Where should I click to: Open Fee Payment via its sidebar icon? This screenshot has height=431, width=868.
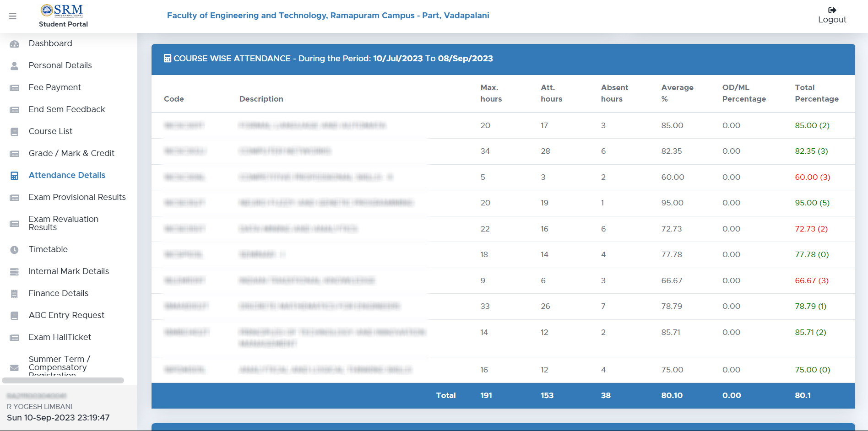(14, 87)
